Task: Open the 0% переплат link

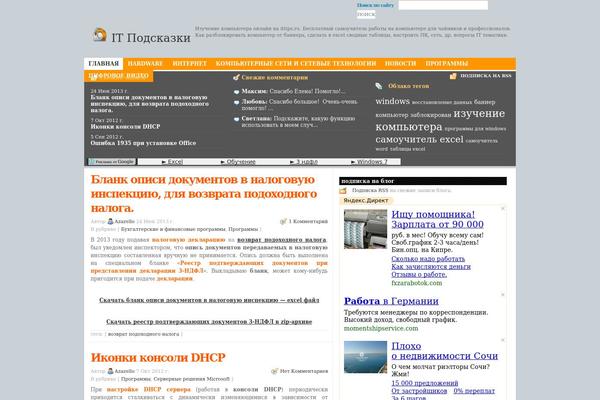Action: (x=474, y=391)
